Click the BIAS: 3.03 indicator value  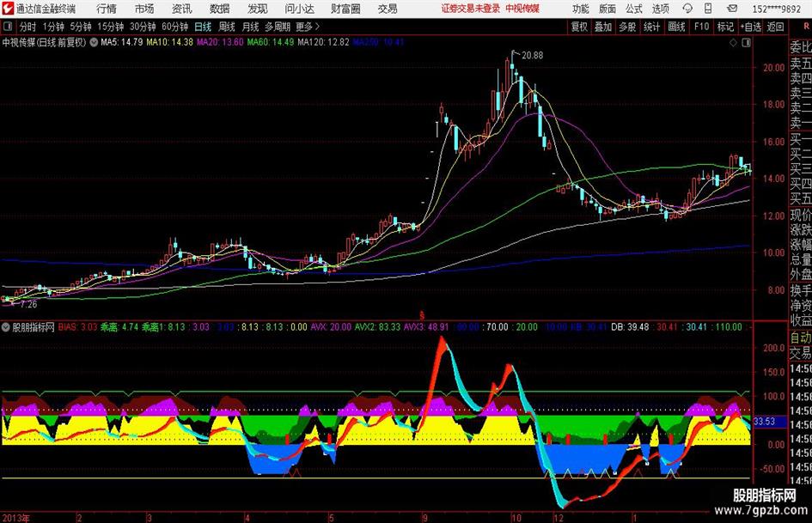(77, 327)
